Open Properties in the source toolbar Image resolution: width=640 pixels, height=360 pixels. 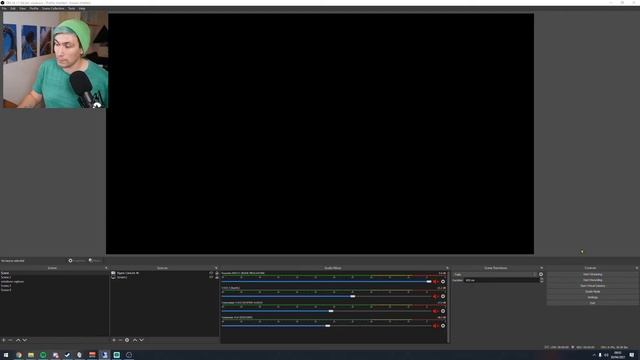coord(77,260)
